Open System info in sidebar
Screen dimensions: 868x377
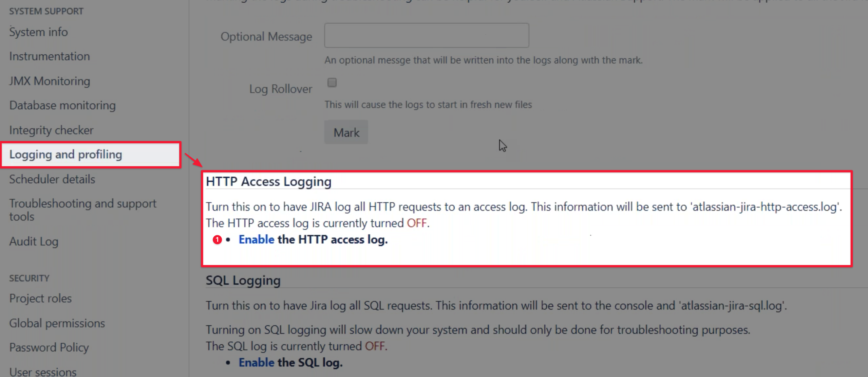point(38,32)
